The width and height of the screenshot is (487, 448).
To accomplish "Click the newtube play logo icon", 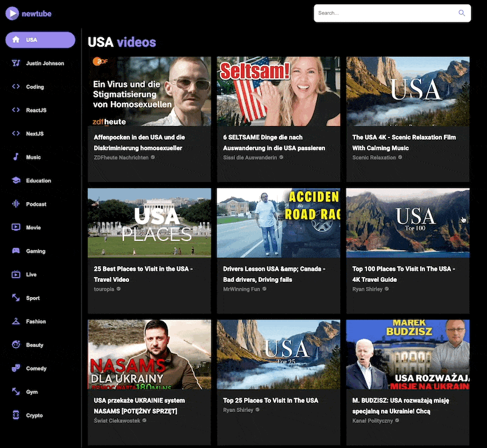I will (12, 13).
